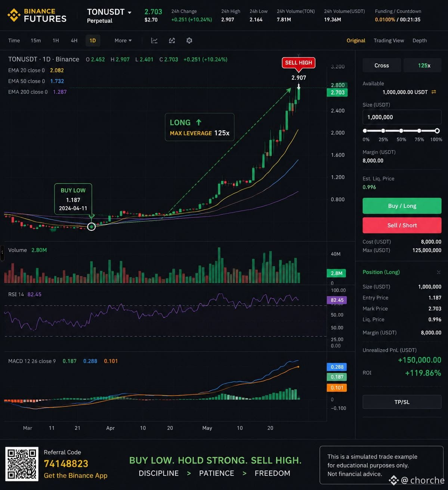
Task: Click the current price tag 2.703 on axis
Action: [337, 93]
